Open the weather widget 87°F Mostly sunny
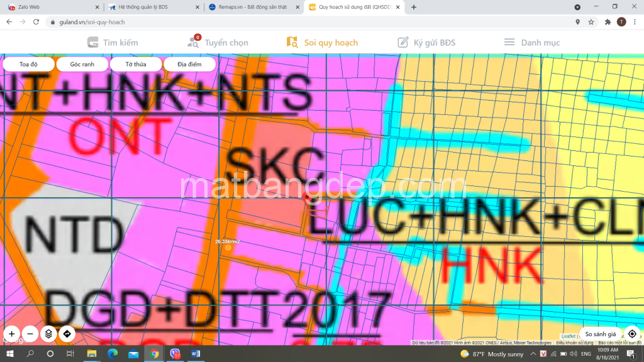This screenshot has height=362, width=644. (492, 354)
